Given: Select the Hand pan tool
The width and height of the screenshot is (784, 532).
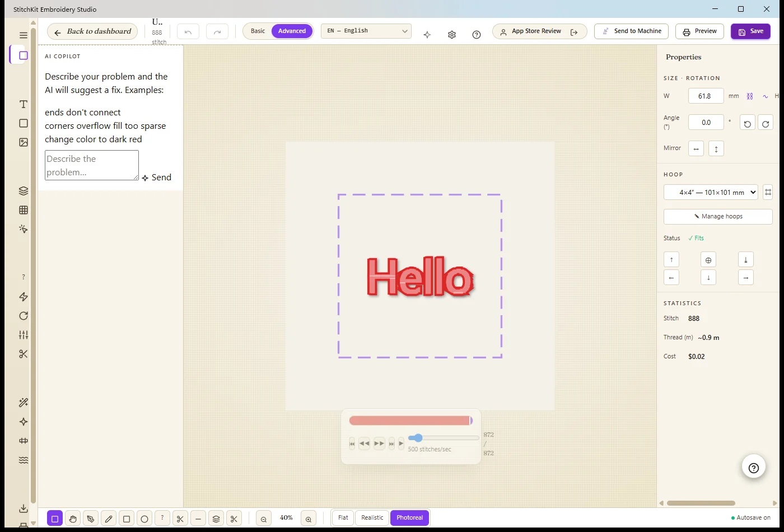Looking at the screenshot, I should click(x=73, y=519).
